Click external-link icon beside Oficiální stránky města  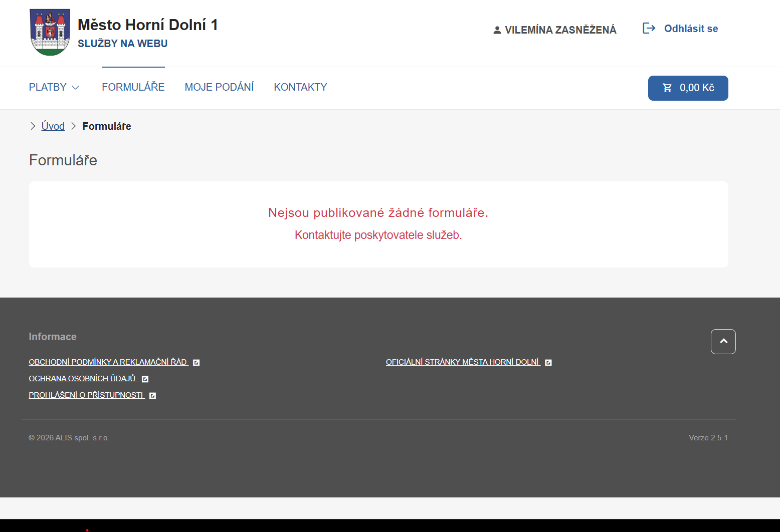(548, 362)
